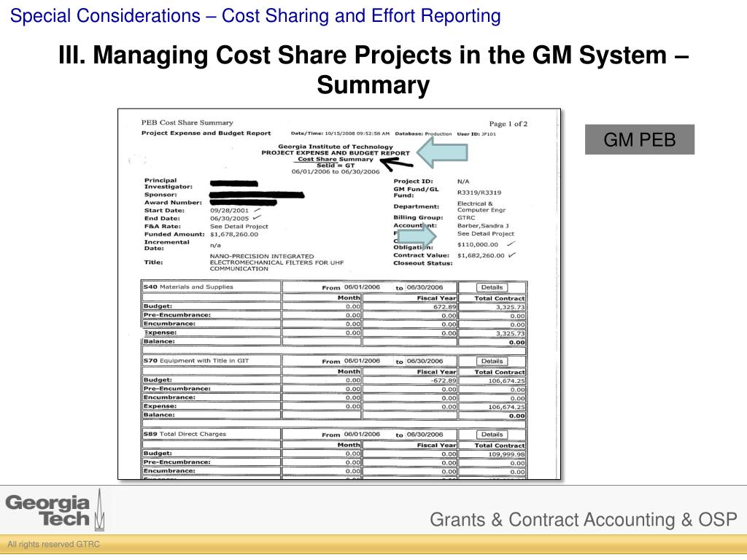Select the slide title 'III. Managing Cost Share Projects in the GM System'
The height and width of the screenshot is (560, 747).
[373, 69]
